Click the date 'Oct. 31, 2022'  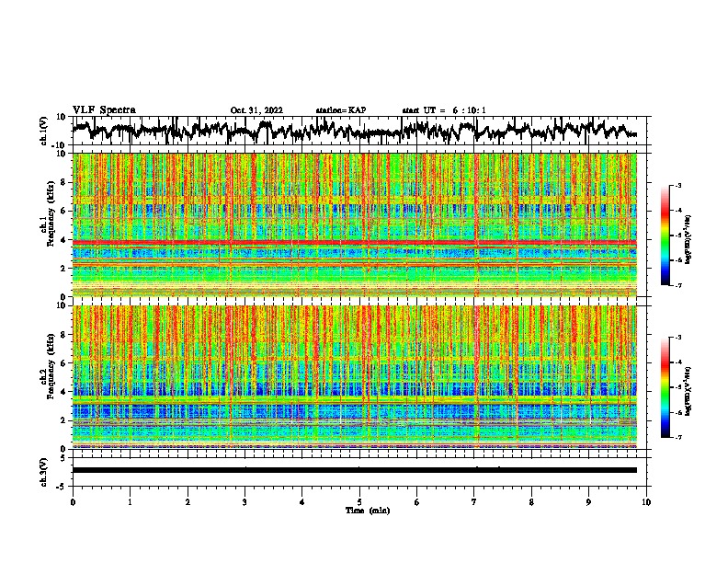[256, 110]
